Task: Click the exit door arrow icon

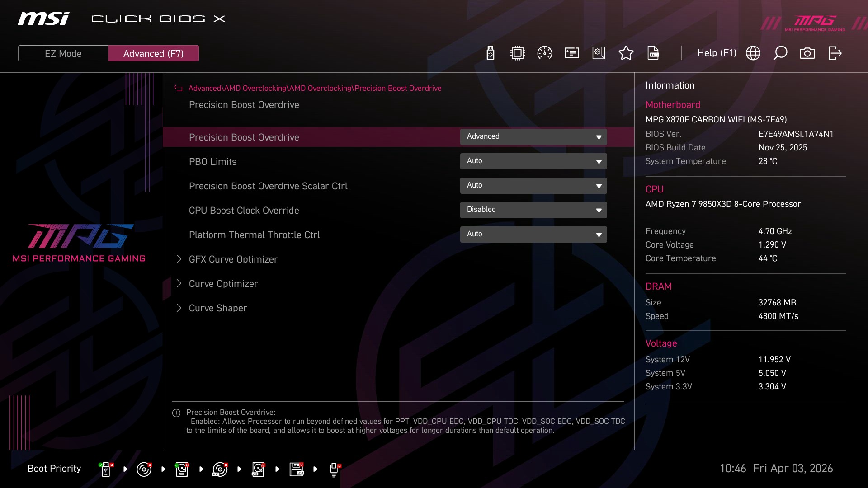Action: 835,53
